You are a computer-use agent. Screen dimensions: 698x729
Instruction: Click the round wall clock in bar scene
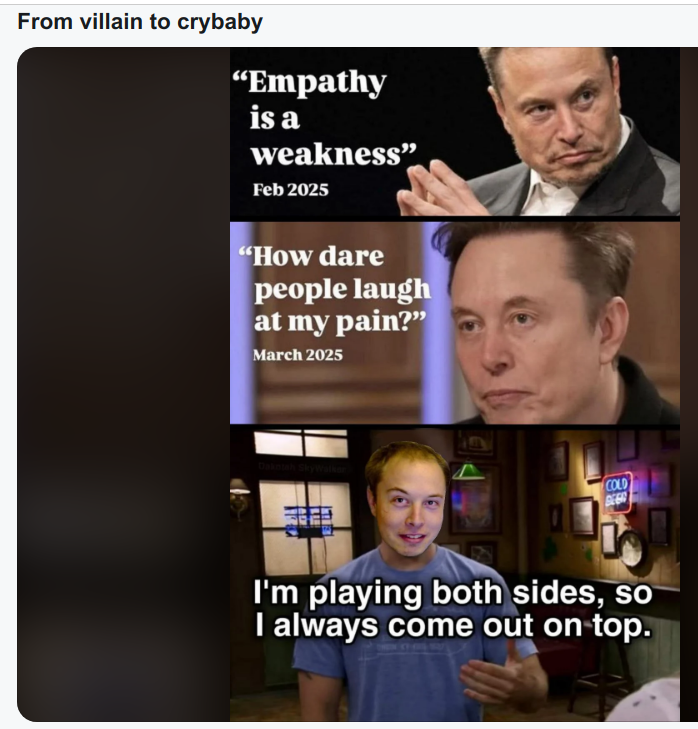click(x=632, y=549)
